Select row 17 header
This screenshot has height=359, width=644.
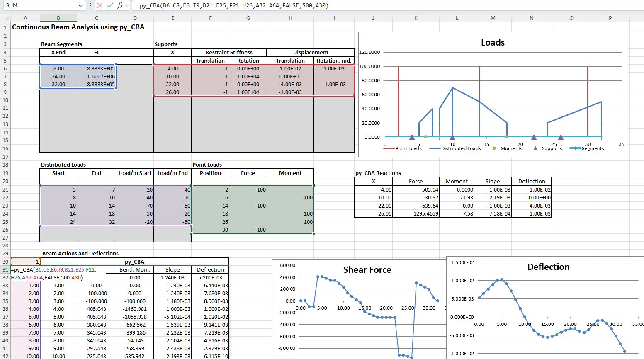pyautogui.click(x=5, y=157)
